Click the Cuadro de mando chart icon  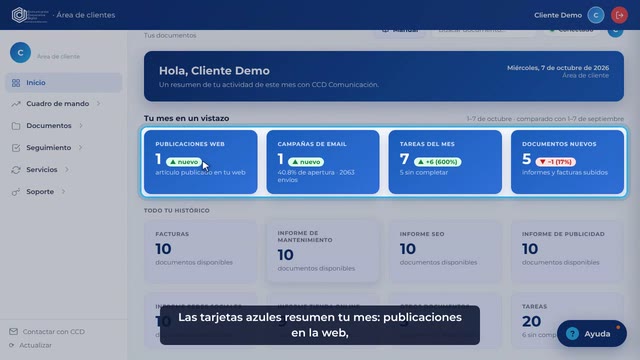tap(16, 104)
